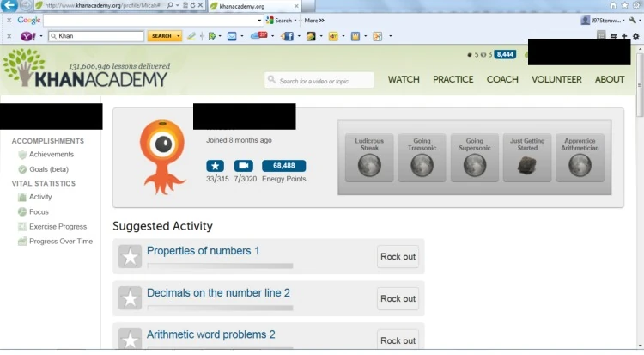Open the address bar dropdown arrow
The height and width of the screenshot is (355, 644).
click(178, 5)
